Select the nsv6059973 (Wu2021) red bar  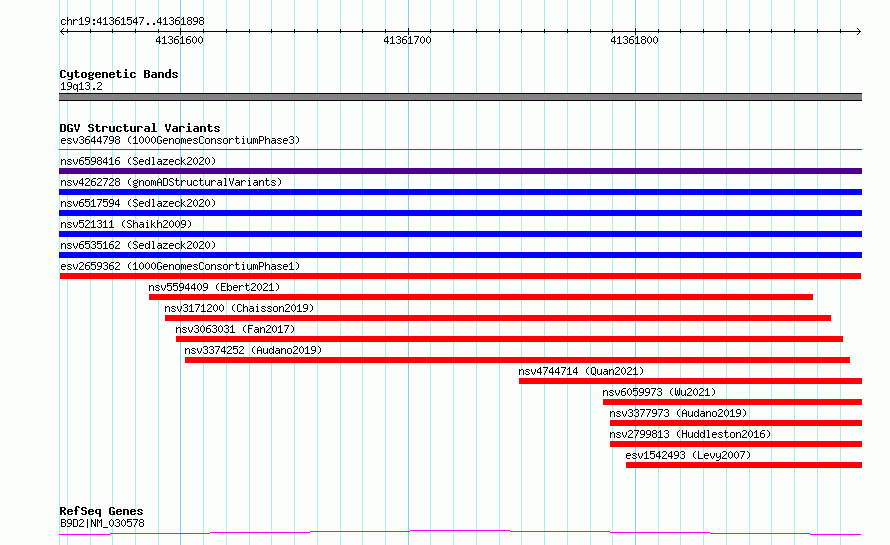[732, 402]
